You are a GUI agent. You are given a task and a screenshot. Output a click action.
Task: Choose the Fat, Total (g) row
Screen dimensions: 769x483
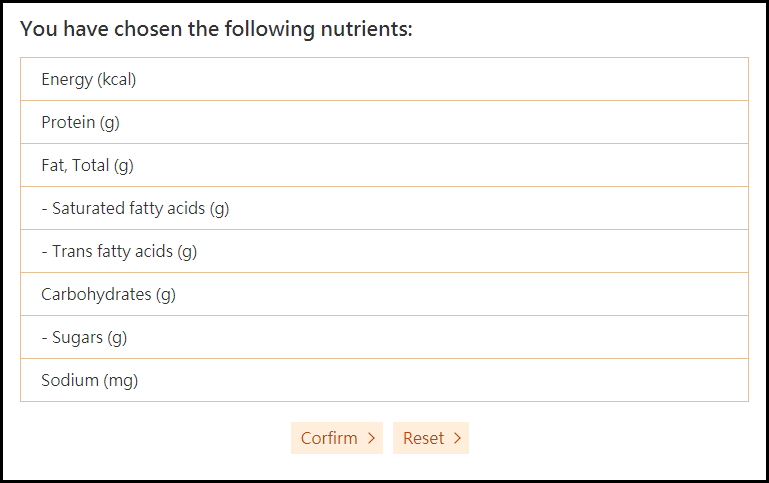point(384,166)
